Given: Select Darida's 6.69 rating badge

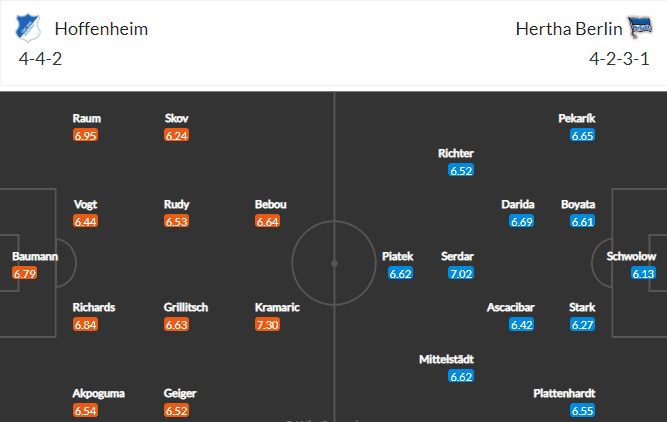Looking at the screenshot, I should (522, 221).
